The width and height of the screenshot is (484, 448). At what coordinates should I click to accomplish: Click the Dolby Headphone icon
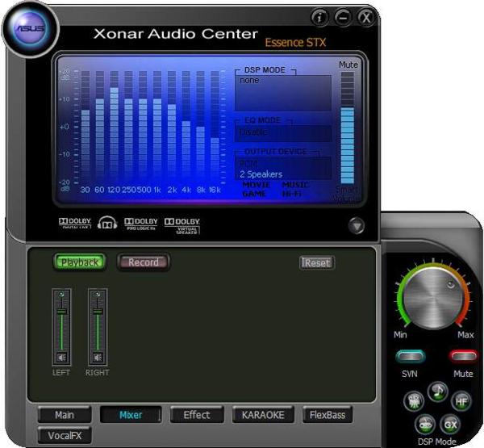[107, 223]
